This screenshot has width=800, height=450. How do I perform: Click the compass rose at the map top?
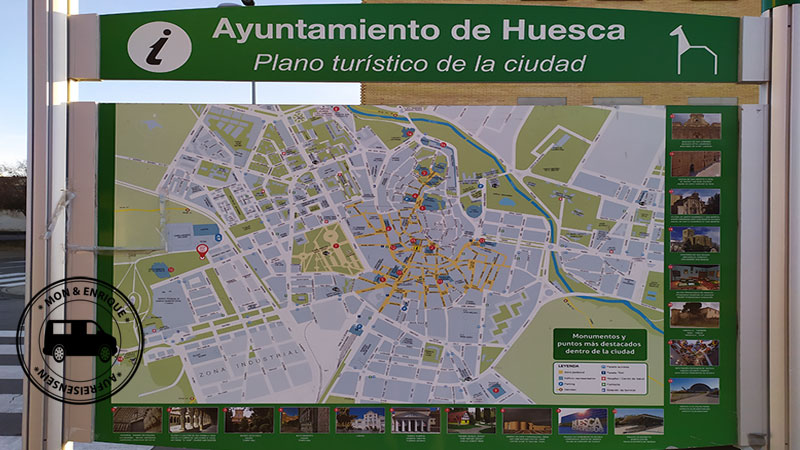pos(298,116)
